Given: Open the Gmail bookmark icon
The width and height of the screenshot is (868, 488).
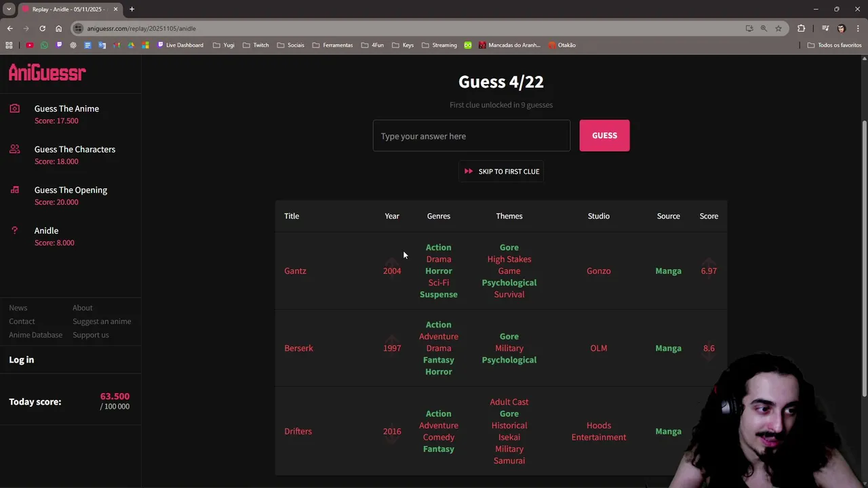Looking at the screenshot, I should pyautogui.click(x=117, y=45).
